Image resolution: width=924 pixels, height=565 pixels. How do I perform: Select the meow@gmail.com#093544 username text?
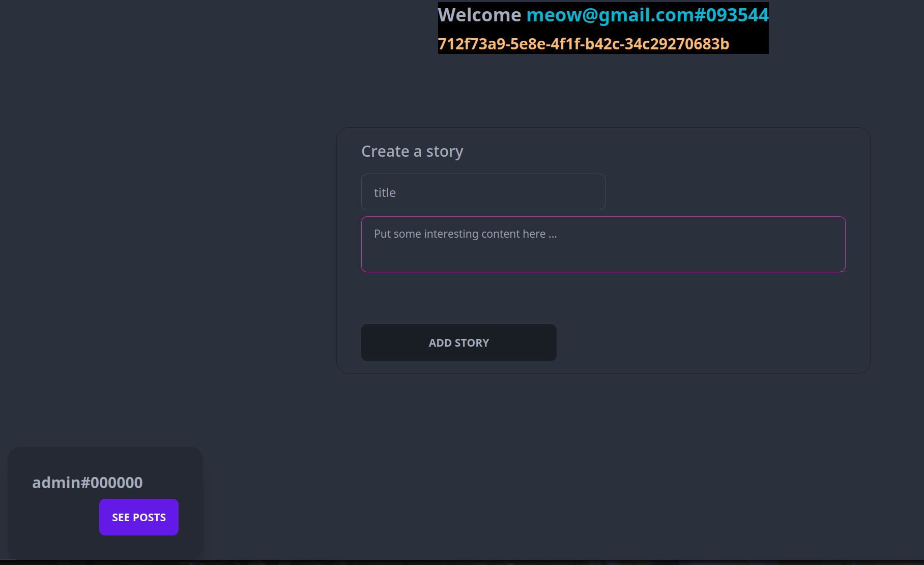click(647, 15)
